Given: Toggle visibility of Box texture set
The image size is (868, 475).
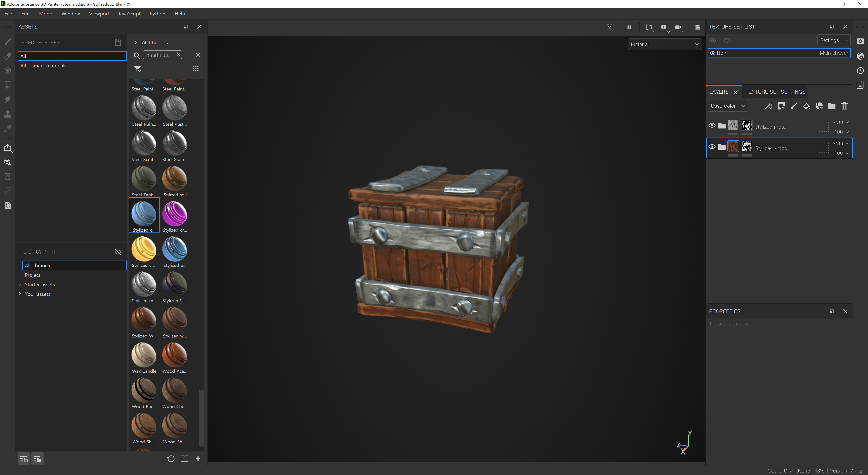Looking at the screenshot, I should [x=713, y=53].
